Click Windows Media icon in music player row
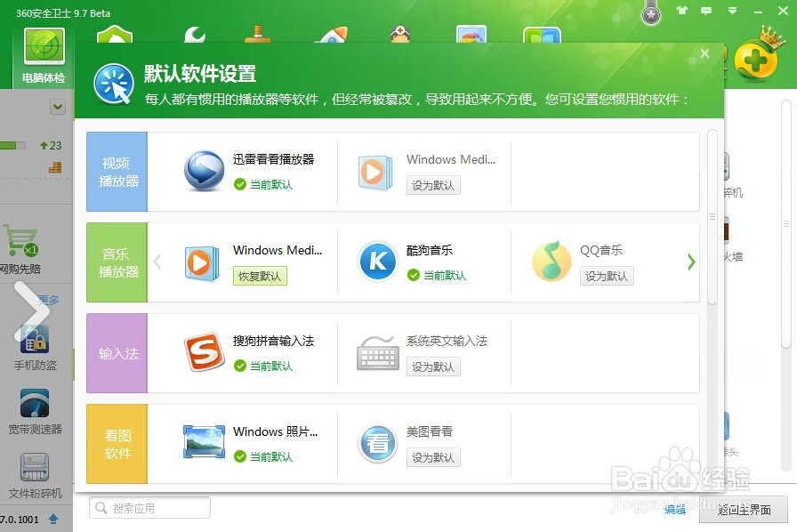This screenshot has height=532, width=797. [x=202, y=263]
